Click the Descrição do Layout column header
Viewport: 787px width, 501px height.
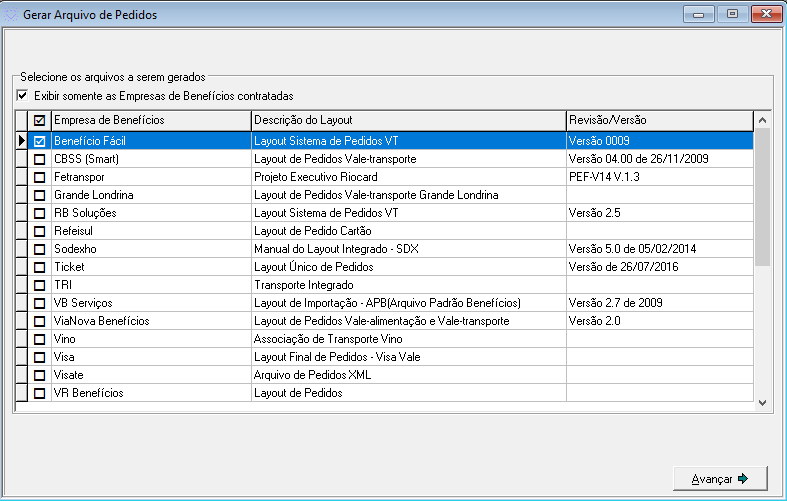tap(407, 120)
